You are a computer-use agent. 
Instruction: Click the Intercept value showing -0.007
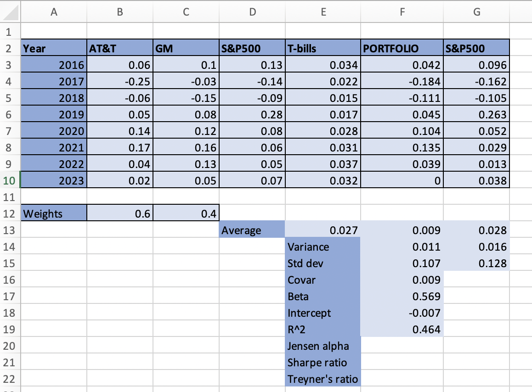[402, 313]
